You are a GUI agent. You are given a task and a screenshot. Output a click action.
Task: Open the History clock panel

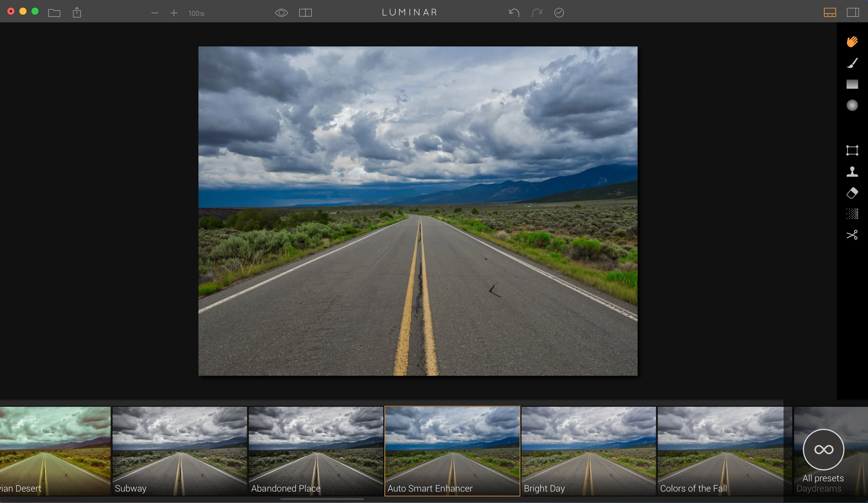[x=559, y=13]
